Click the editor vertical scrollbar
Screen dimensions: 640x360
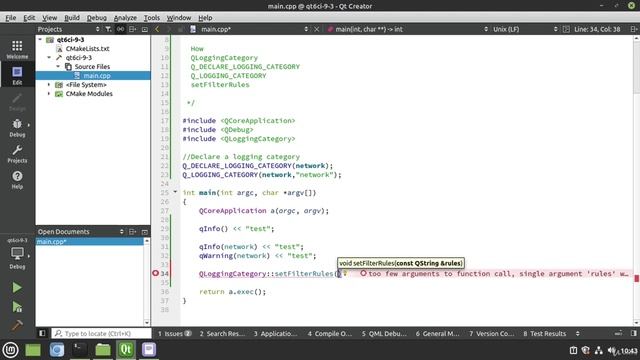click(636, 180)
